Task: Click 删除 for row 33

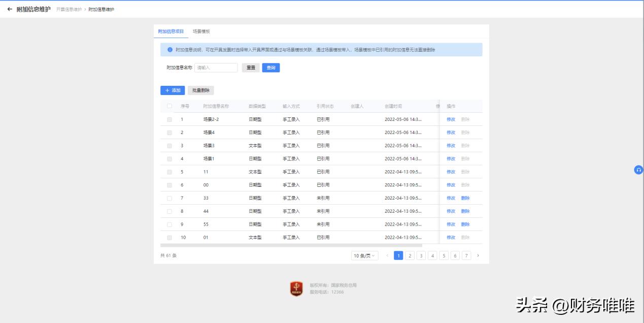Action: (465, 198)
